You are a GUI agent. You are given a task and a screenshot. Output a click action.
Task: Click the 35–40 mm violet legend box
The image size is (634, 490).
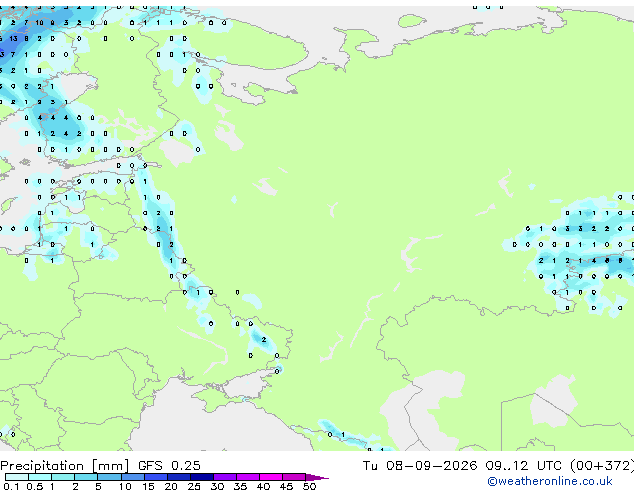(x=248, y=477)
